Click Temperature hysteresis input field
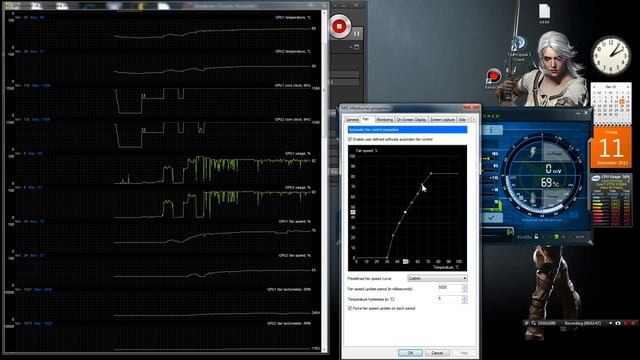This screenshot has height=360, width=640. [449, 299]
